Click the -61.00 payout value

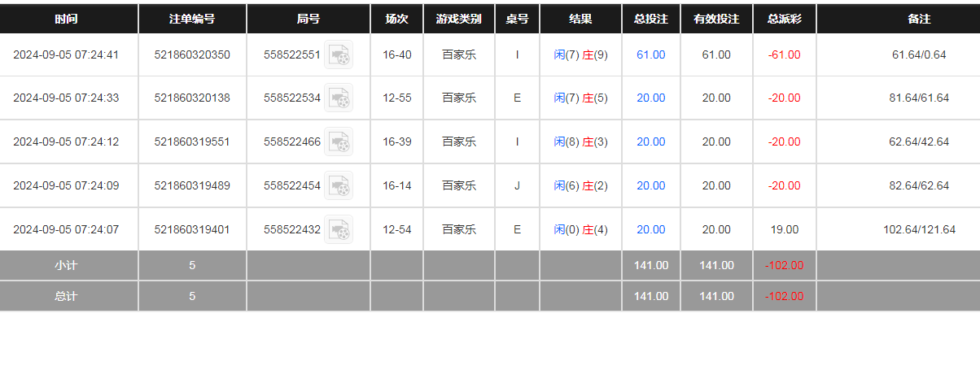784,54
